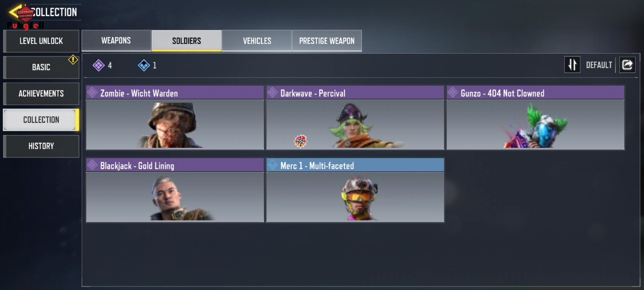Open the Prestige Weapon tab

327,41
